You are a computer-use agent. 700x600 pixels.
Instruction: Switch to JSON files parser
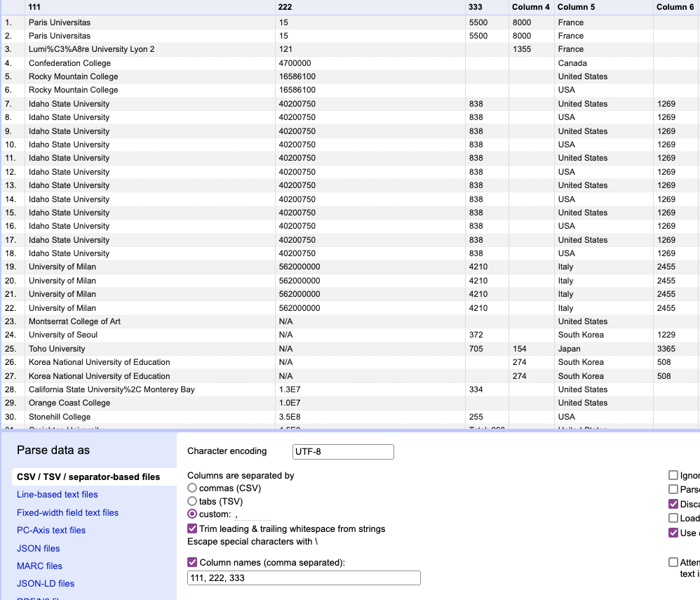[38, 548]
